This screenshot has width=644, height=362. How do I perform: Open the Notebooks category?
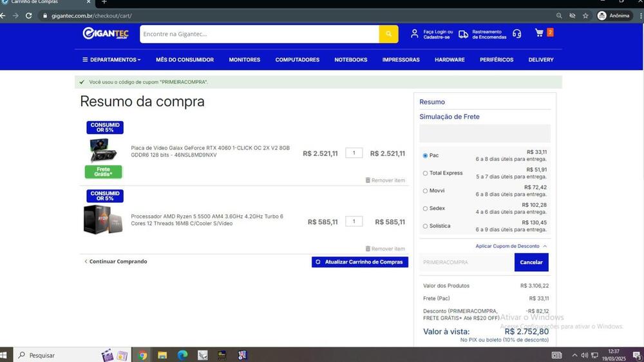coord(351,59)
